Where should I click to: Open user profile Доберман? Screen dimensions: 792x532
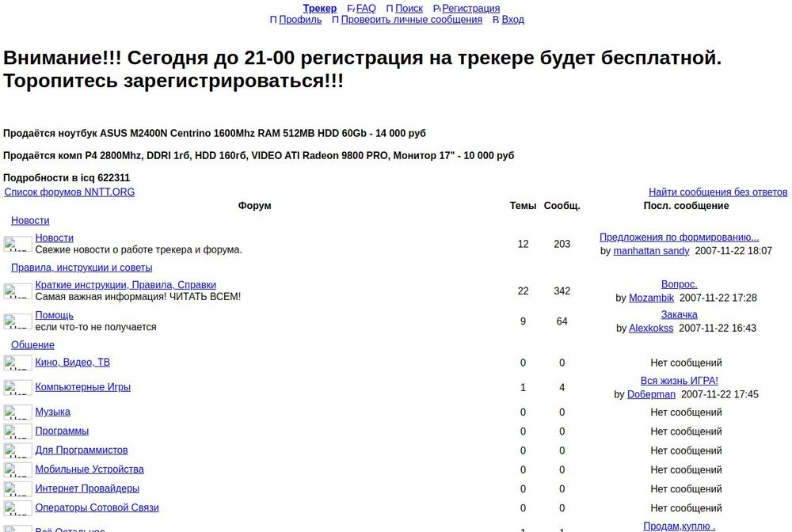(651, 394)
